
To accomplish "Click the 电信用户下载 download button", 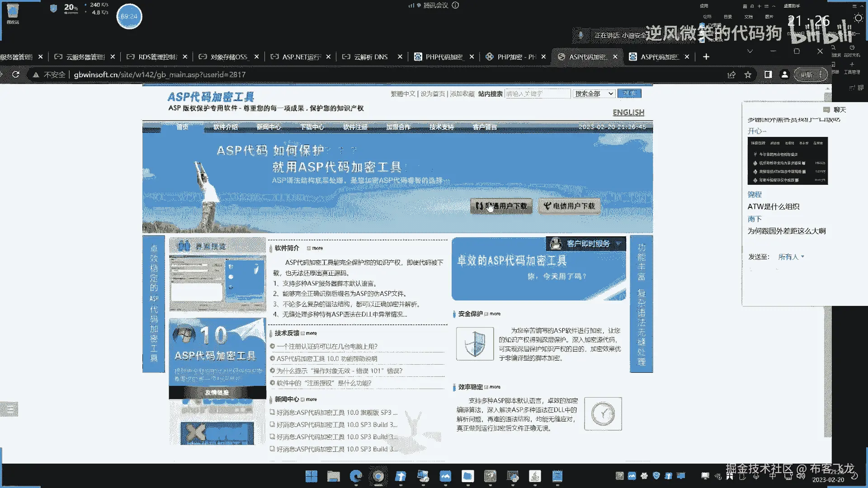I will pyautogui.click(x=569, y=206).
